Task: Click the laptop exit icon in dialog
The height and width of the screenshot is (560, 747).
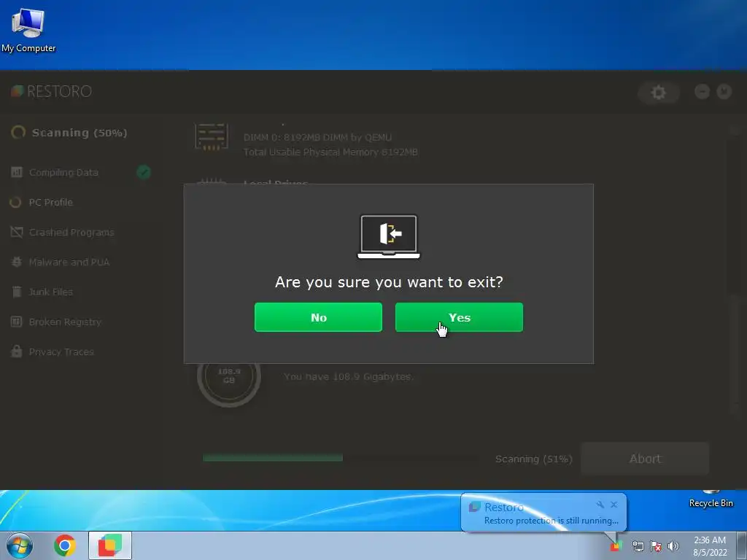Action: tap(389, 237)
